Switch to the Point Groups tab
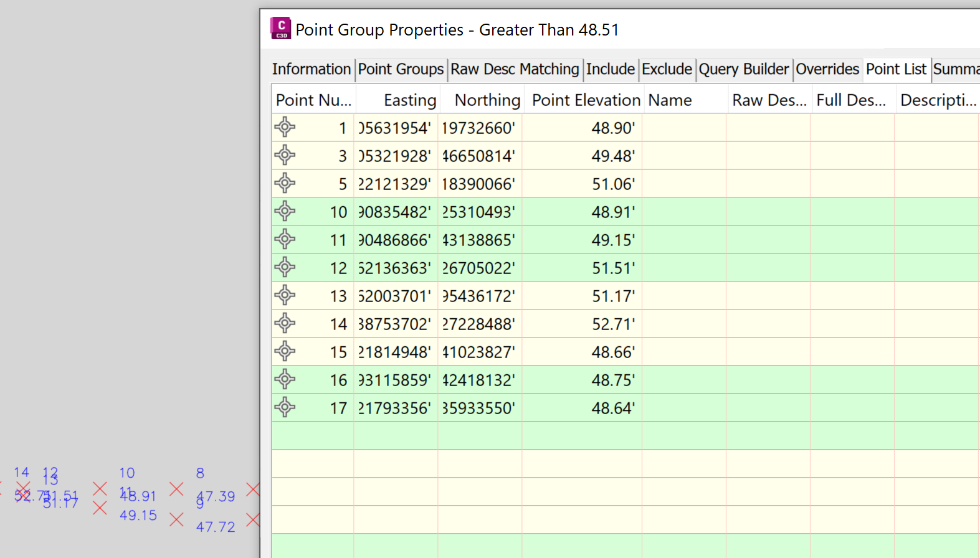The height and width of the screenshot is (558, 980). [401, 69]
